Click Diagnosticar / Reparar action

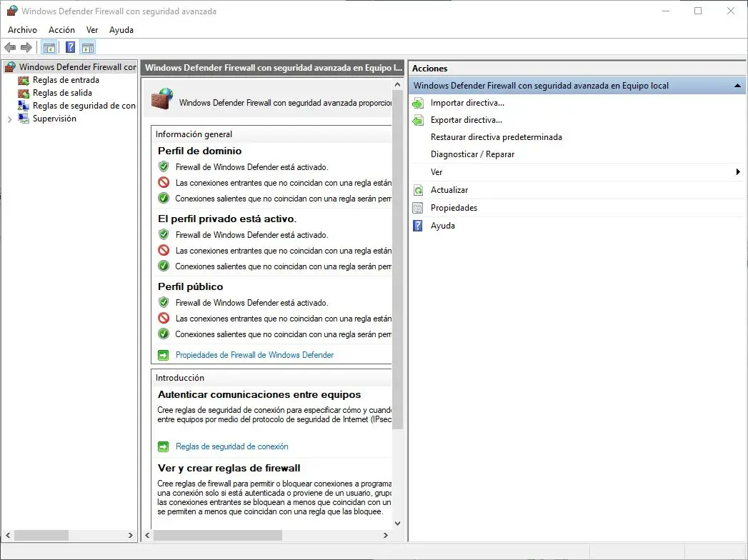point(472,154)
